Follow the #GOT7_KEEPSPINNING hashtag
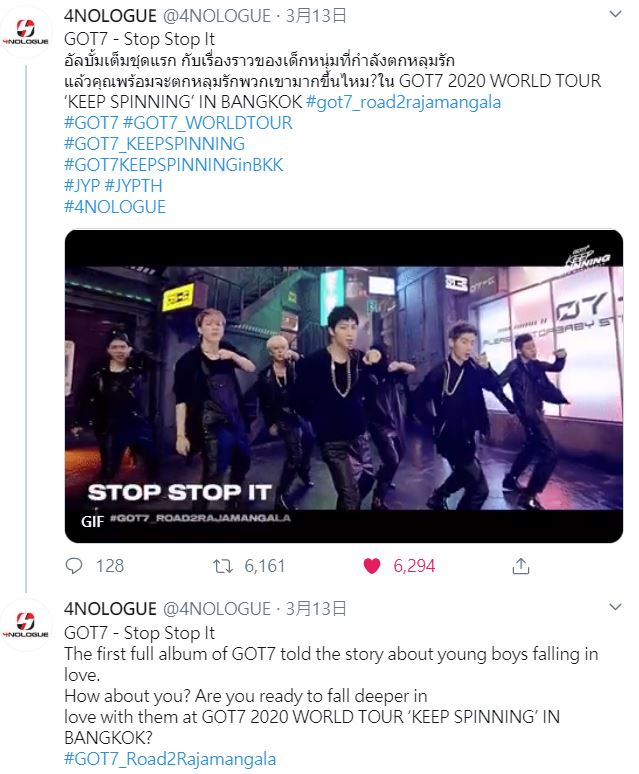639x774 pixels. point(154,144)
